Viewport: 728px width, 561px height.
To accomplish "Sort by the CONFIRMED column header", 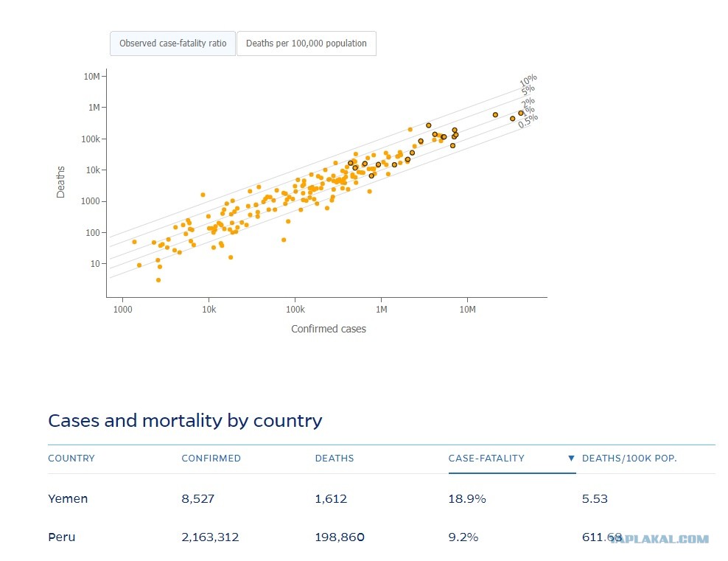I will tap(211, 459).
